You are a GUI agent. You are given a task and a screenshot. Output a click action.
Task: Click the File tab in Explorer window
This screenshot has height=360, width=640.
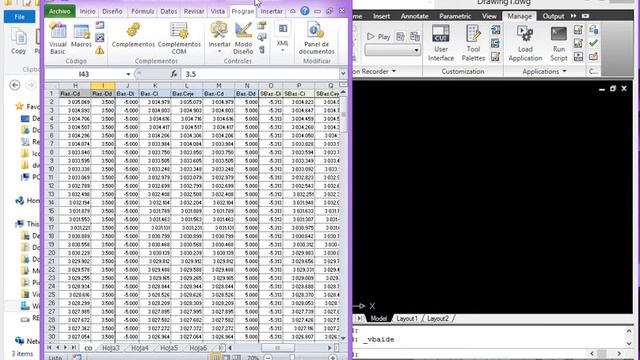coord(19,17)
